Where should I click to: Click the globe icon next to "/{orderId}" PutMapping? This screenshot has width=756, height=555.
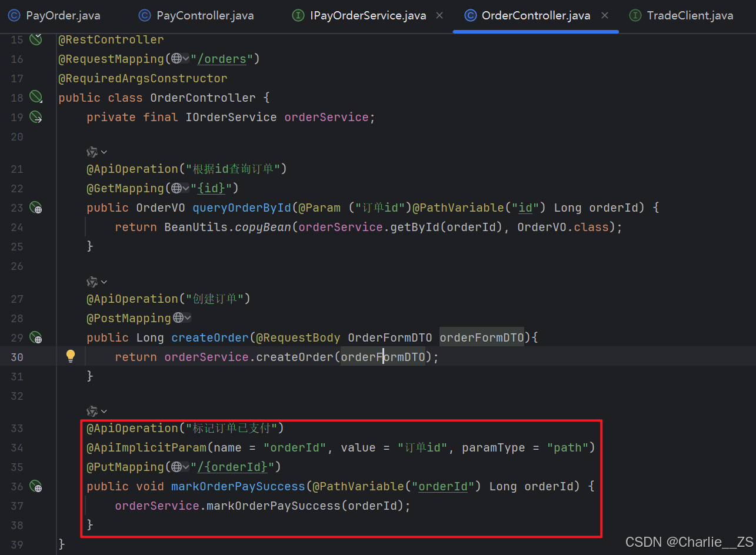coord(176,467)
